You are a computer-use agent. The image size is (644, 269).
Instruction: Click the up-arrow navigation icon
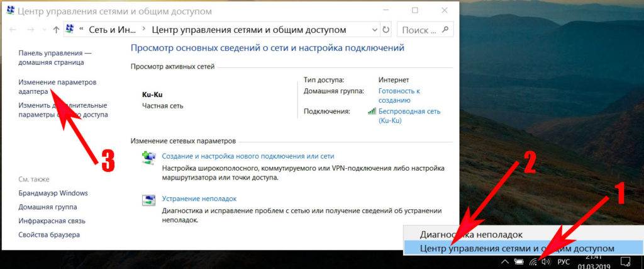56,30
